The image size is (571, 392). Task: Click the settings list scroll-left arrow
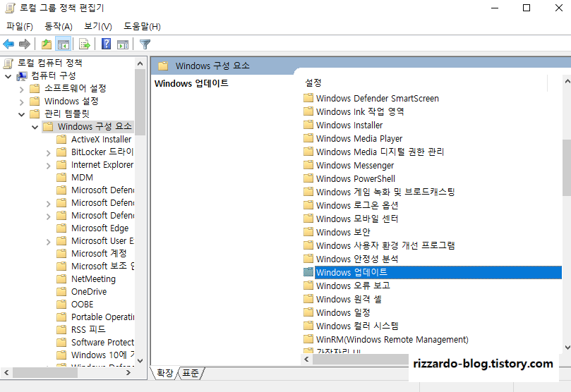[306, 360]
